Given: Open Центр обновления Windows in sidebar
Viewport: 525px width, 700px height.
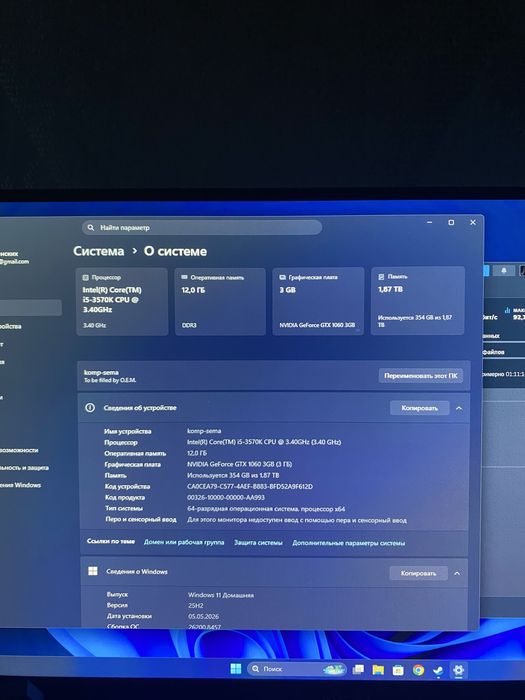Looking at the screenshot, I should tap(20, 485).
